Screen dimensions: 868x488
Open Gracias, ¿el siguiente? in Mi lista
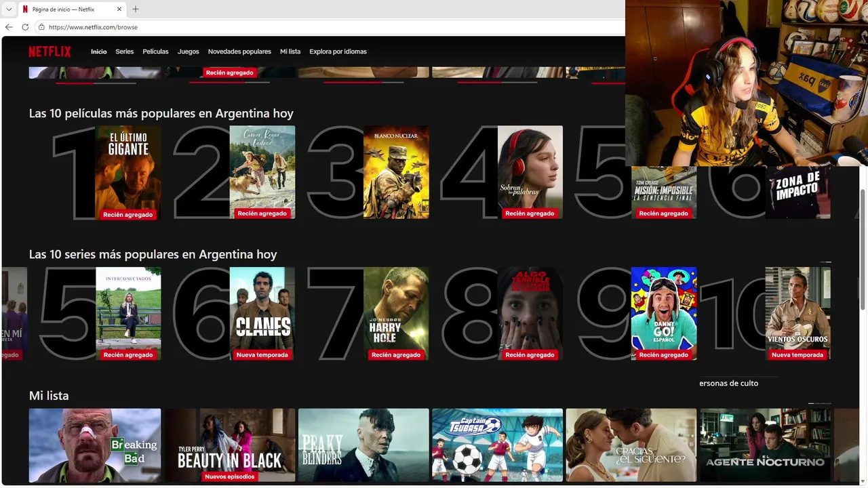tap(631, 445)
